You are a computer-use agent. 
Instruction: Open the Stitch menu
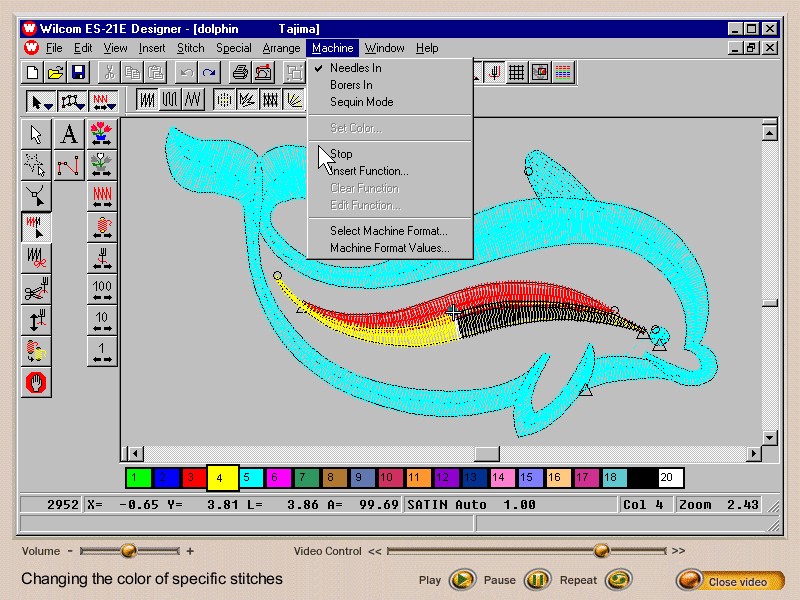click(x=190, y=48)
